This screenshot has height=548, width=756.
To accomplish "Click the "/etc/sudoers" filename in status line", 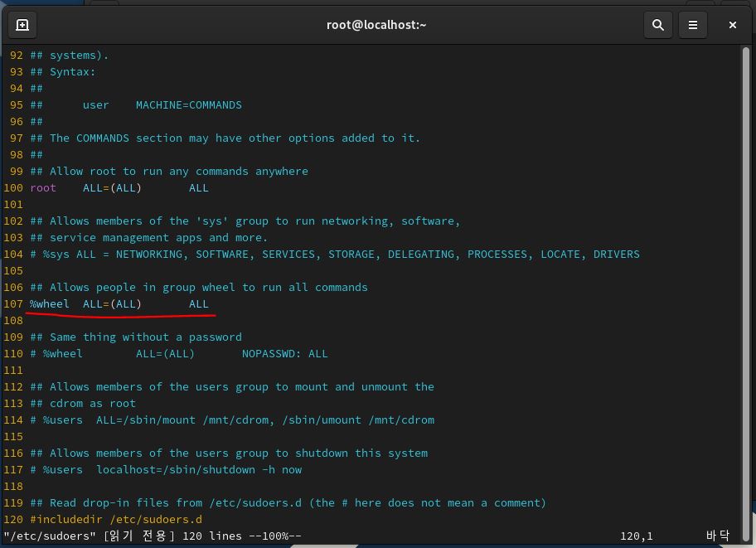I will click(x=50, y=536).
